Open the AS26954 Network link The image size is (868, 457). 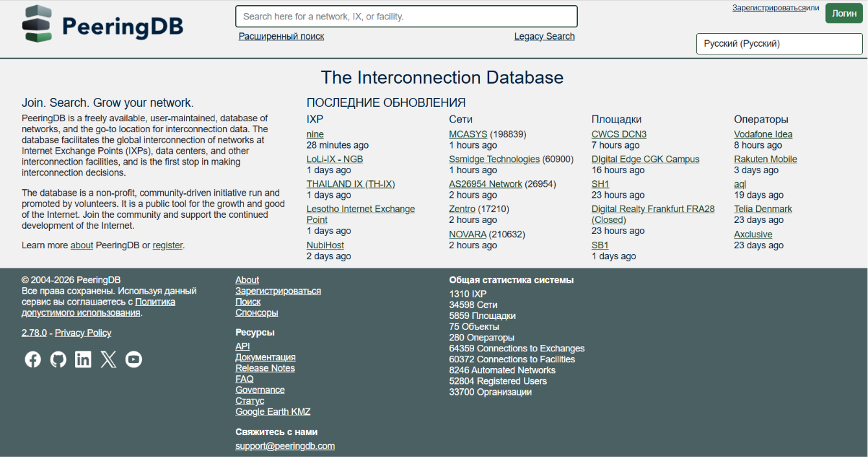[x=485, y=184]
